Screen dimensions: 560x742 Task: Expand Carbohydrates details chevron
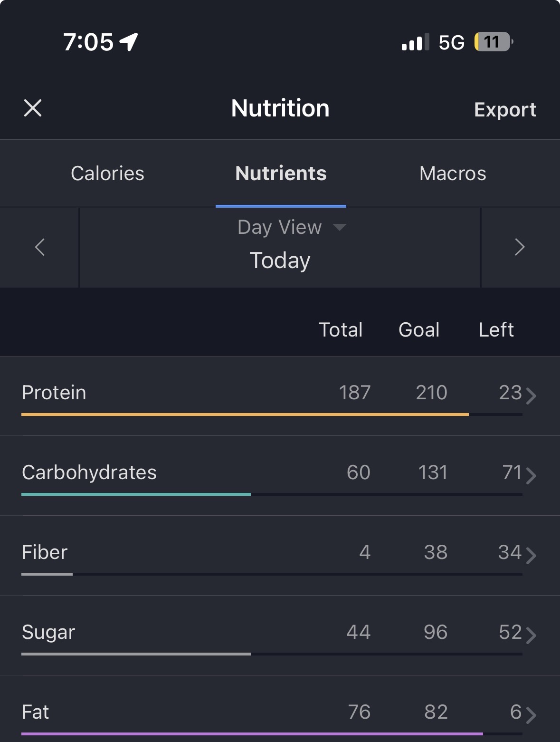coord(532,475)
